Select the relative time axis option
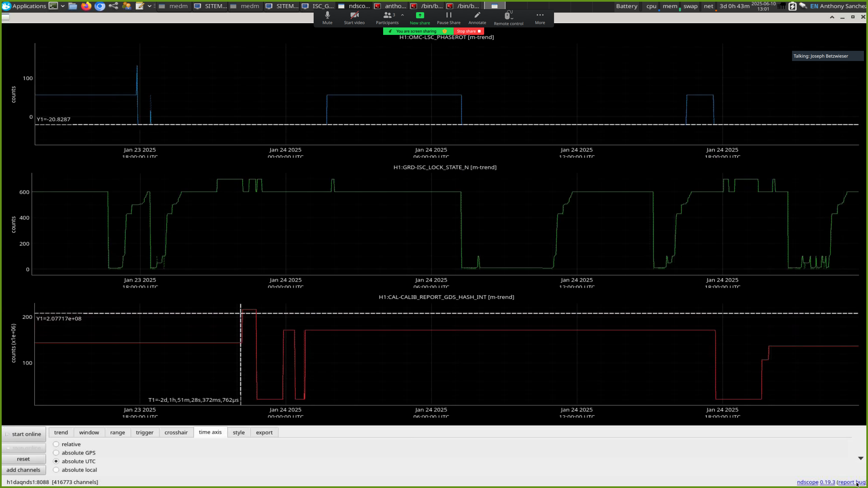 (x=67, y=444)
